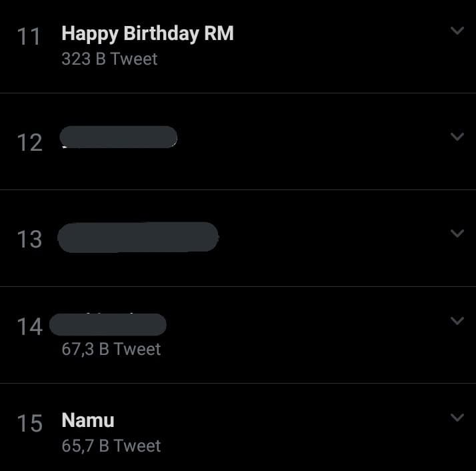
Task: Expand the Namu trend chevron
Action: pyautogui.click(x=457, y=418)
